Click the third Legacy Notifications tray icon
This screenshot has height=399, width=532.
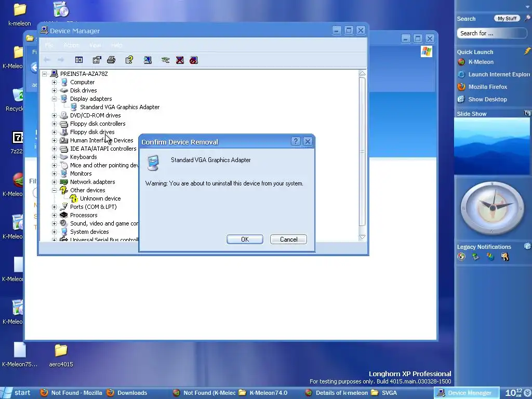click(x=490, y=257)
